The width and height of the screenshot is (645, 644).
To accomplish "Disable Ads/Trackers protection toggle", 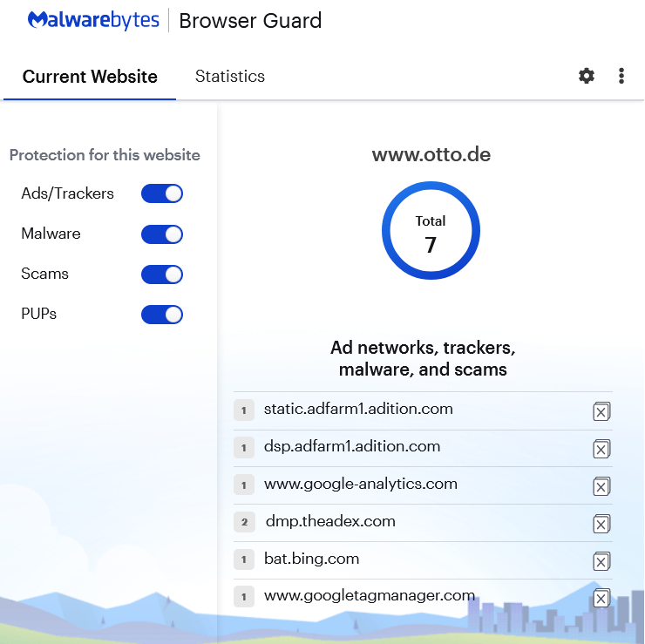I will tap(162, 193).
